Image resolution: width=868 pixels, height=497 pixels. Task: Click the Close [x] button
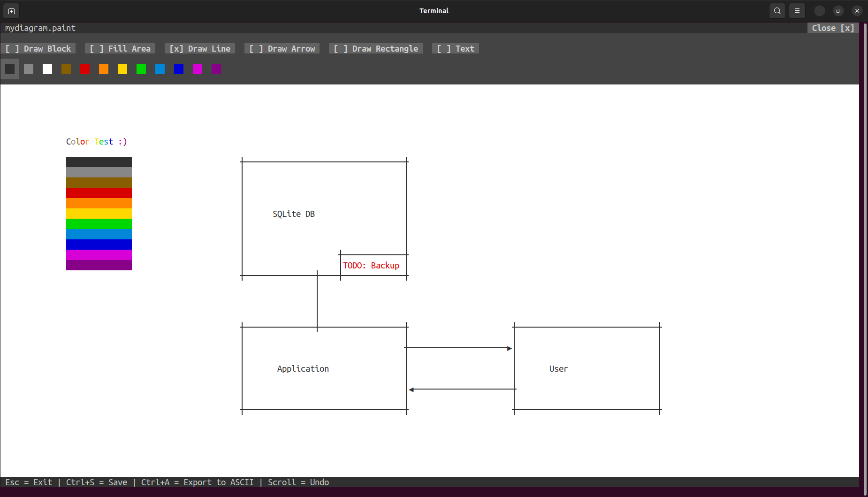833,28
